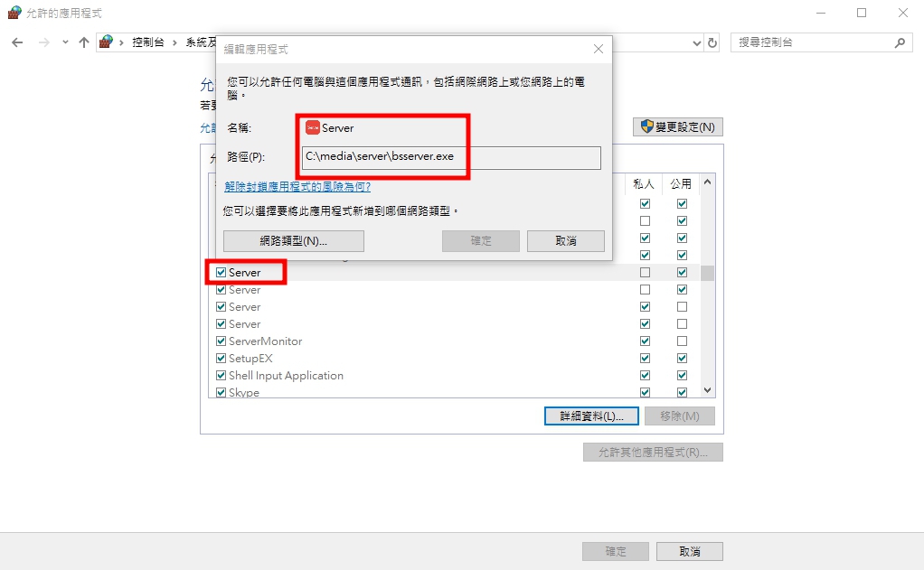Select the SetupEX list entry
The height and width of the screenshot is (570, 924).
click(250, 358)
